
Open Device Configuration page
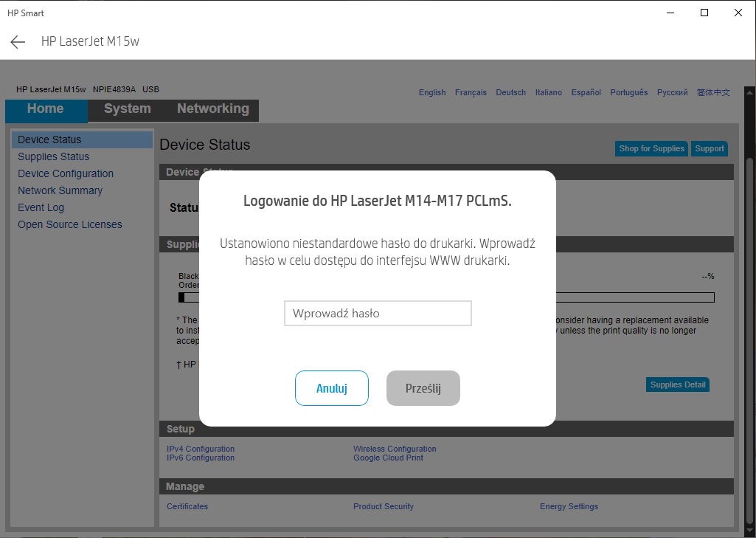(66, 173)
